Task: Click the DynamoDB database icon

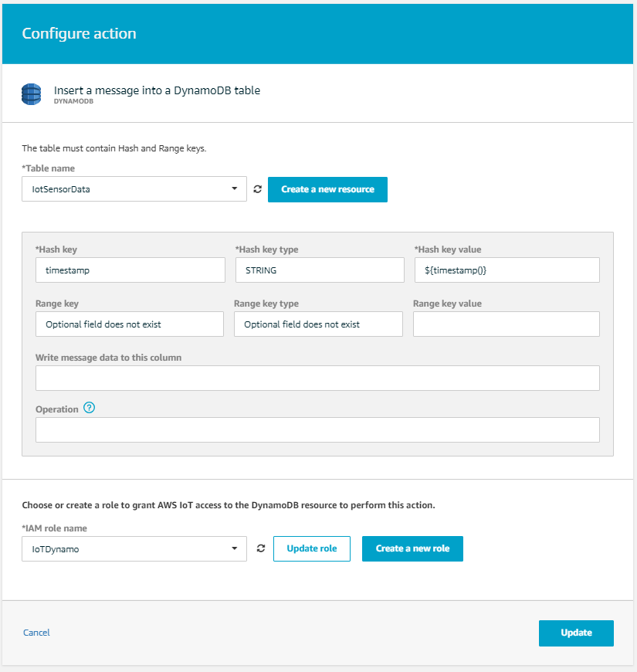Action: (x=31, y=94)
